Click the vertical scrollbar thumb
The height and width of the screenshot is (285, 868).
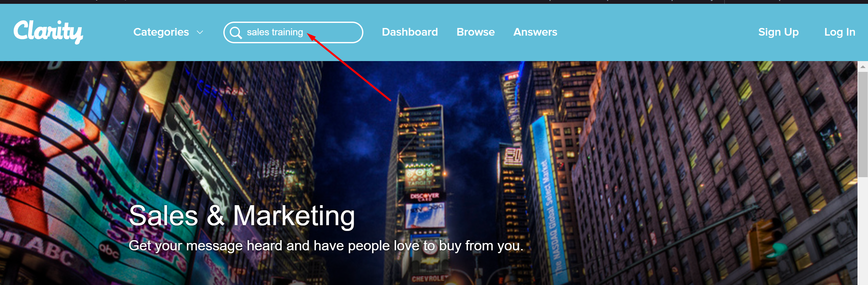(863, 124)
